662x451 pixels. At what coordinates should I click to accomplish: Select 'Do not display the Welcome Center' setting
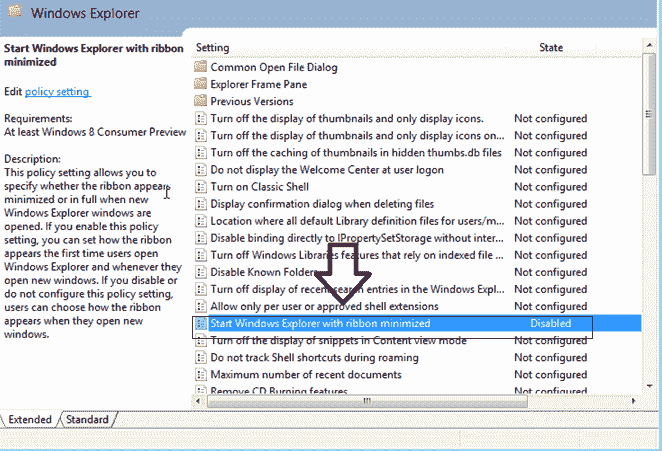[x=327, y=170]
